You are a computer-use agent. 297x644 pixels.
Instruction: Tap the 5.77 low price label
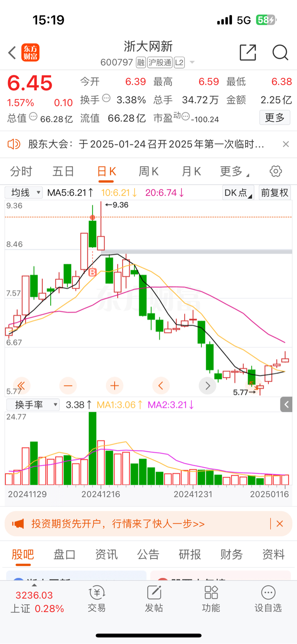pyautogui.click(x=244, y=392)
